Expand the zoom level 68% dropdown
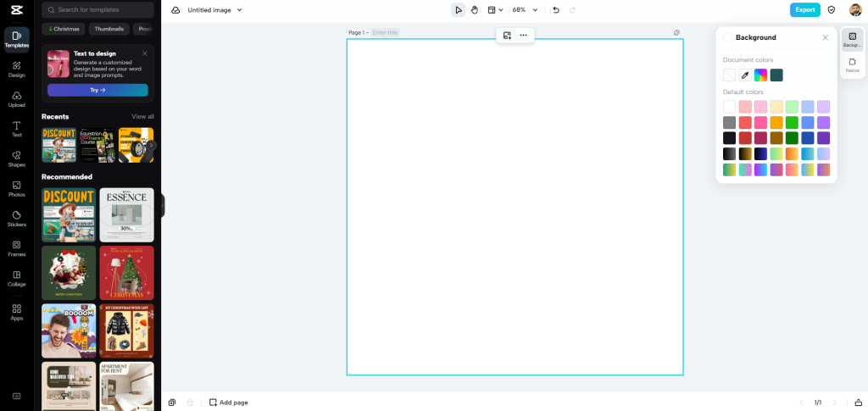 pyautogui.click(x=525, y=10)
